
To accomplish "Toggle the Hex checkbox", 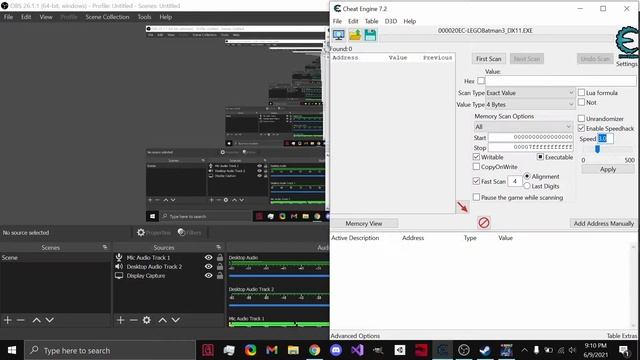I will click(x=481, y=81).
